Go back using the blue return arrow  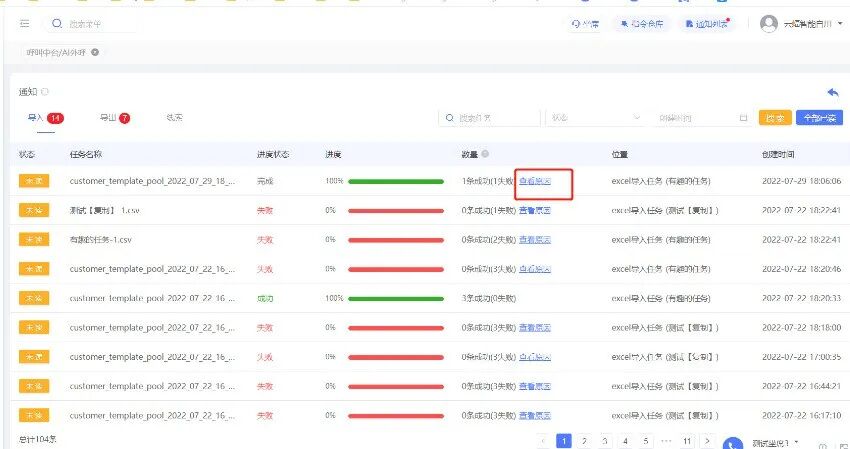(x=833, y=93)
